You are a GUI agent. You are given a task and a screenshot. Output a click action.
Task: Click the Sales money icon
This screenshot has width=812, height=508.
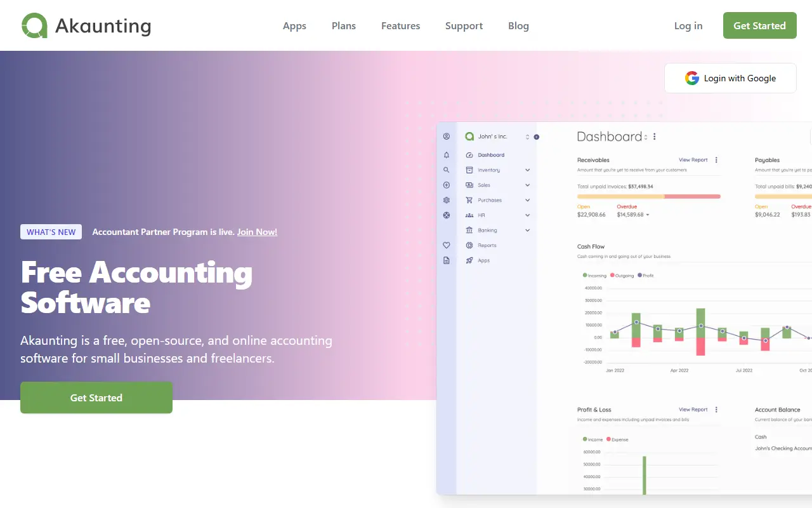click(x=469, y=185)
